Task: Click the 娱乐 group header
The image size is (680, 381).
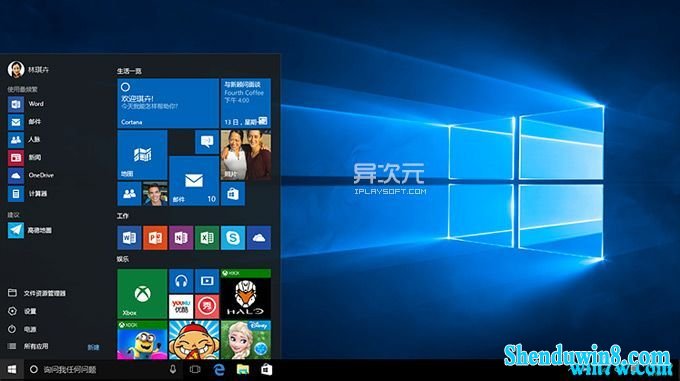Action: pyautogui.click(x=123, y=259)
